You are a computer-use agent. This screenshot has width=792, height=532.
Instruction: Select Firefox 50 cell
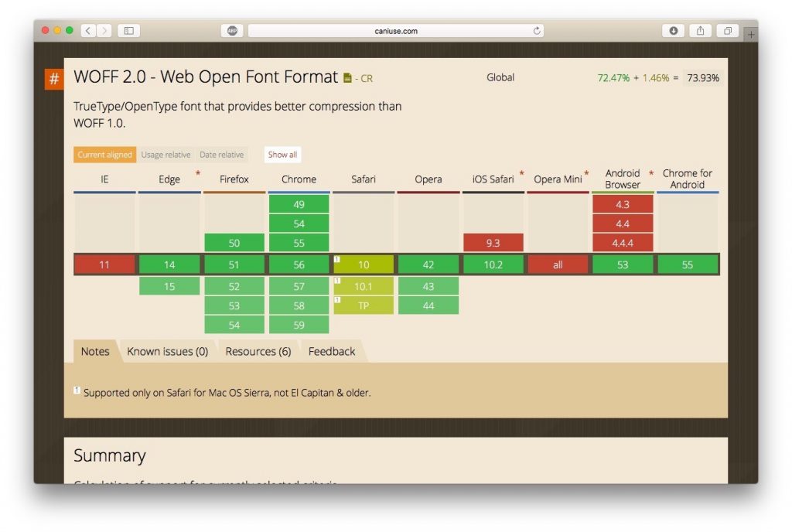(234, 243)
